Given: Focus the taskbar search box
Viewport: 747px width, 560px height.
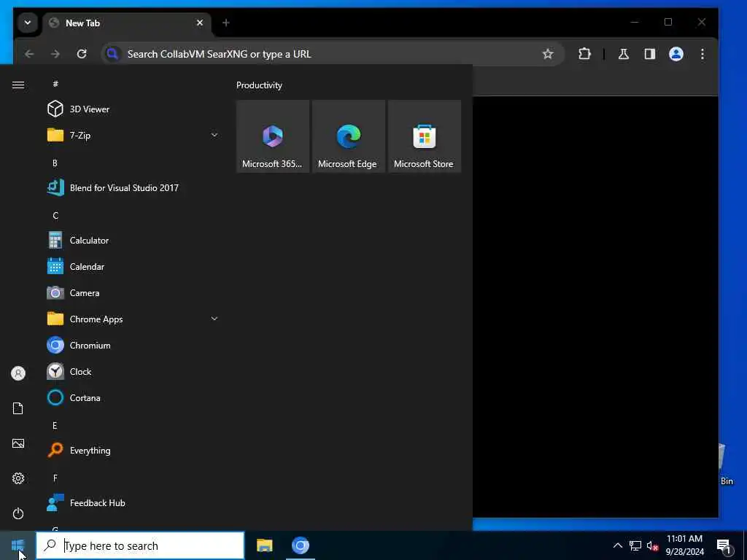Looking at the screenshot, I should click(x=140, y=545).
